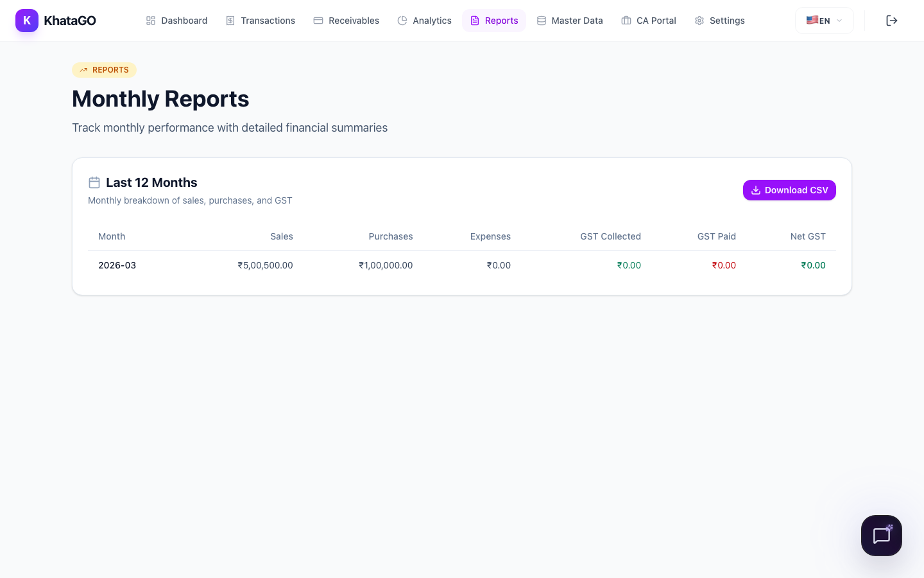Click the calendar icon beside Last 12 Months
This screenshot has height=578, width=924.
coord(94,182)
